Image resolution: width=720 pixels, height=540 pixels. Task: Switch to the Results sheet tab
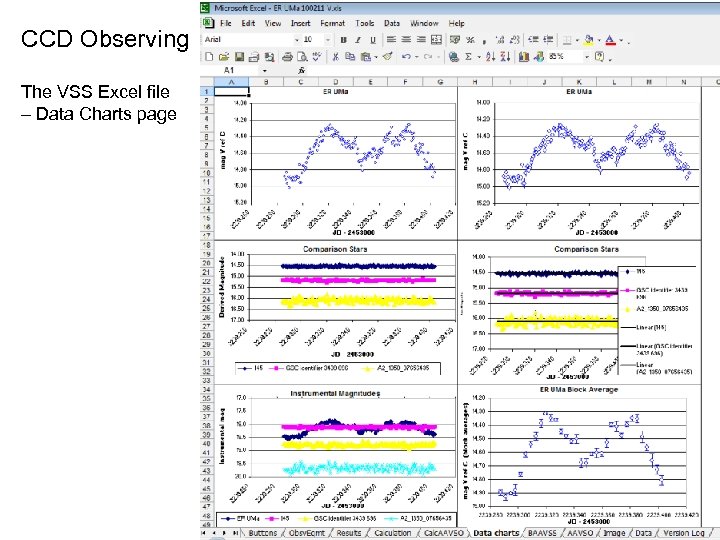click(349, 533)
